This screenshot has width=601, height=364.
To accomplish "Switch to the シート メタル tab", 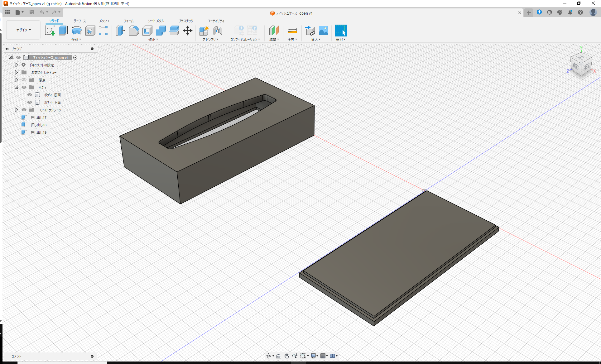I will pyautogui.click(x=155, y=21).
